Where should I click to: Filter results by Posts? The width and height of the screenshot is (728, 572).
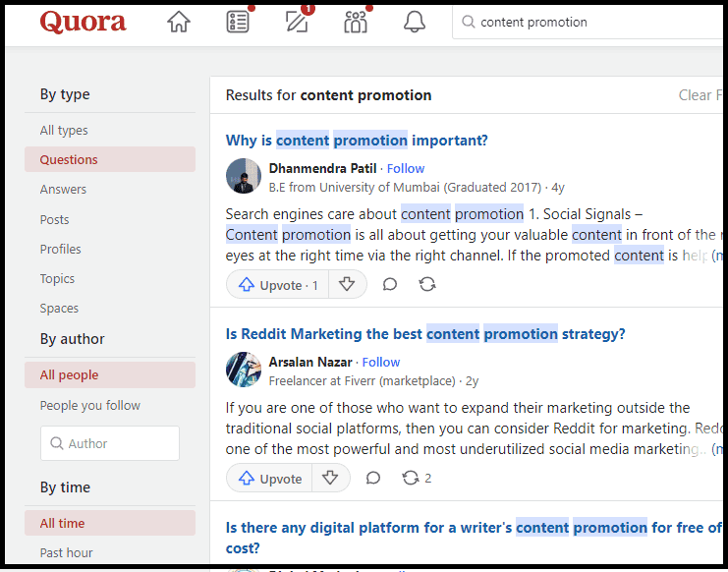point(54,219)
